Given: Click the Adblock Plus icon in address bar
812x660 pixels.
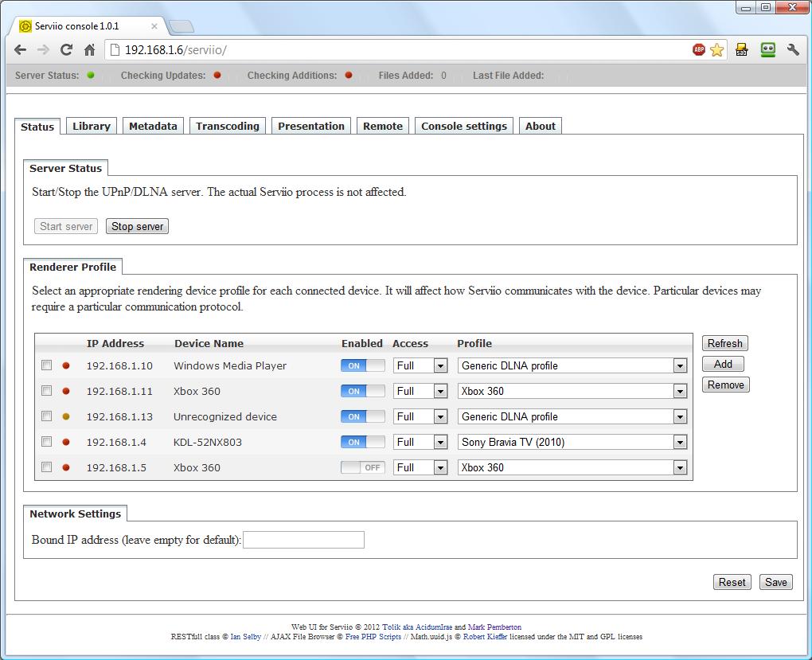Looking at the screenshot, I should [698, 49].
